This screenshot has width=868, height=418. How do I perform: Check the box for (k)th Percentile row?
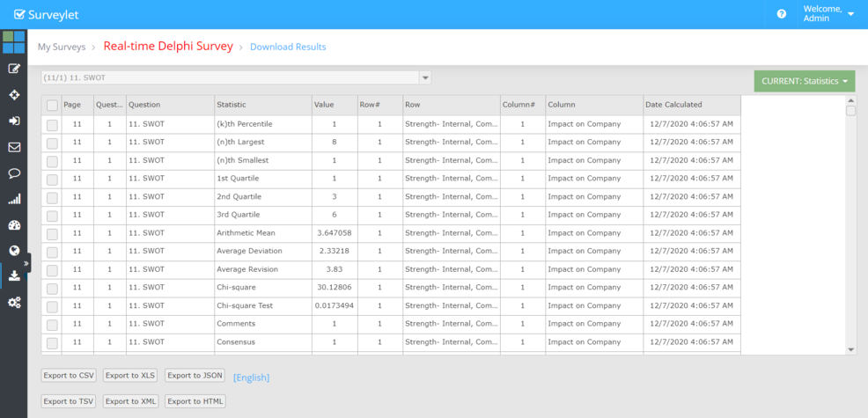point(52,125)
